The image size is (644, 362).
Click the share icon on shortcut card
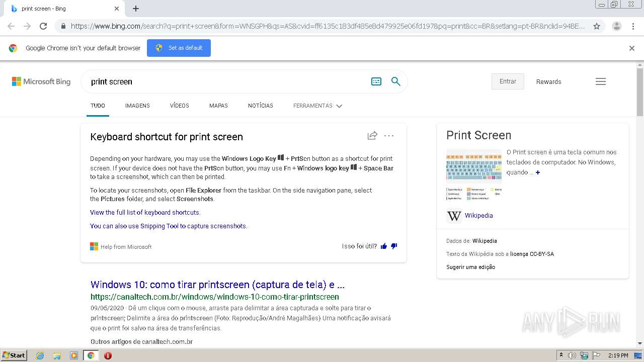click(372, 135)
